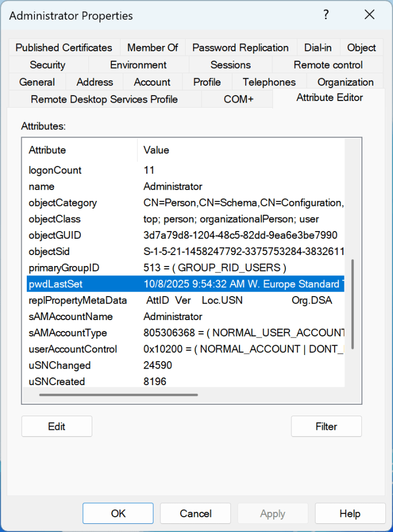Viewport: 393px width, 532px height.
Task: Click the Filter button
Action: coord(326,426)
